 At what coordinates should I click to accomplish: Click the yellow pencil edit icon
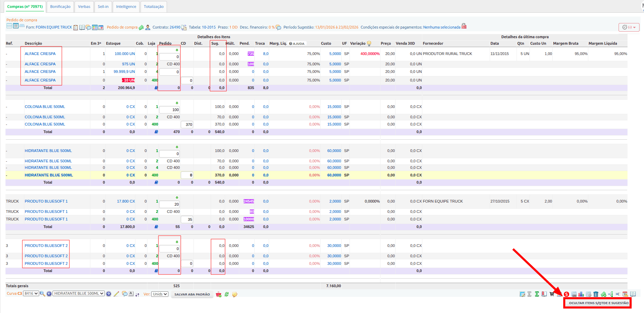[116, 294]
